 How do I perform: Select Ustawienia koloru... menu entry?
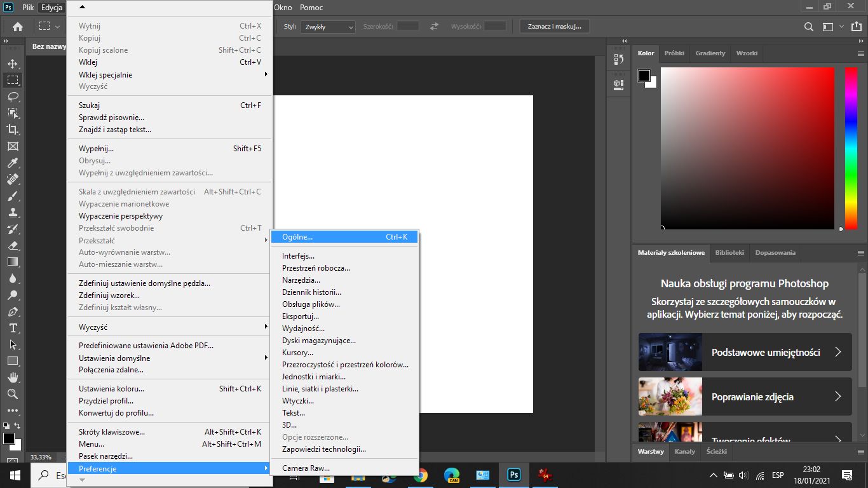(170, 389)
